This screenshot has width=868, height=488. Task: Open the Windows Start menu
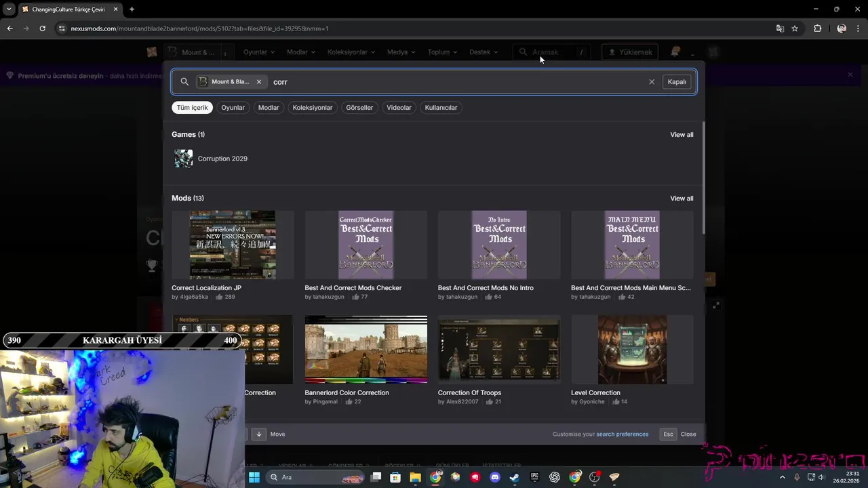(254, 477)
